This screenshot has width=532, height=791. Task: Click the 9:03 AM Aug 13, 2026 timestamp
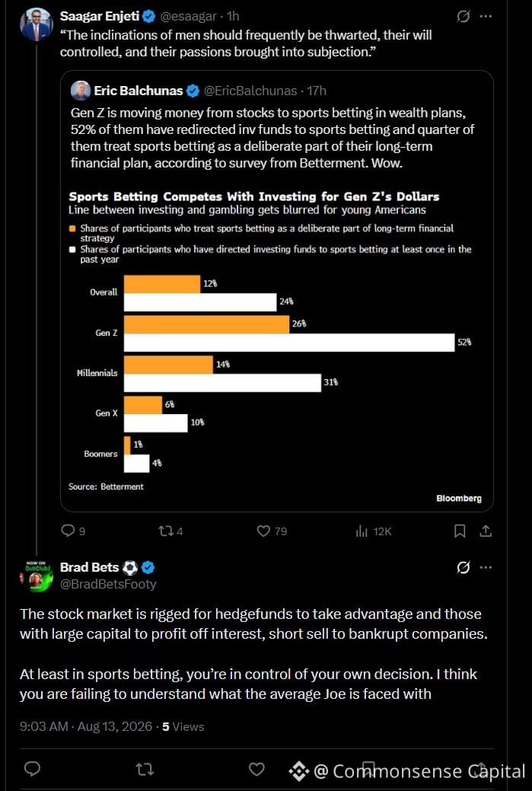click(x=86, y=726)
